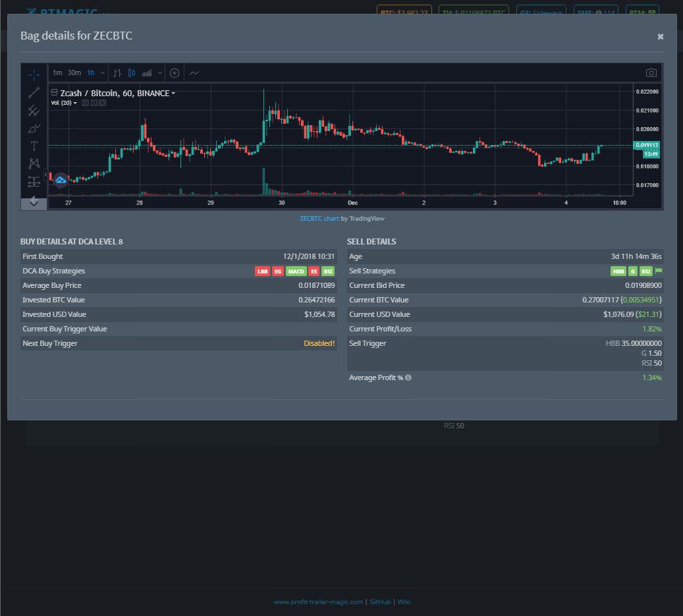
Task: Click the red ES buy strategy badge
Action: click(314, 271)
